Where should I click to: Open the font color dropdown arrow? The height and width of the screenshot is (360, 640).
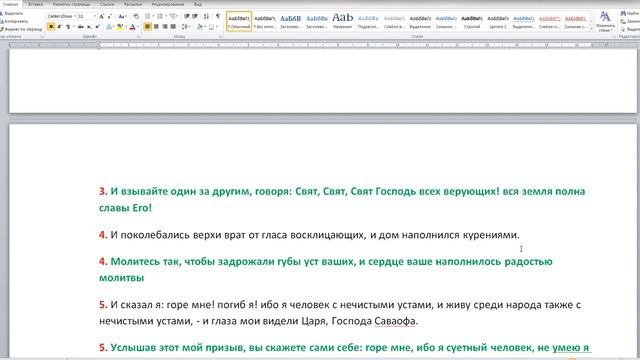pyautogui.click(x=138, y=27)
